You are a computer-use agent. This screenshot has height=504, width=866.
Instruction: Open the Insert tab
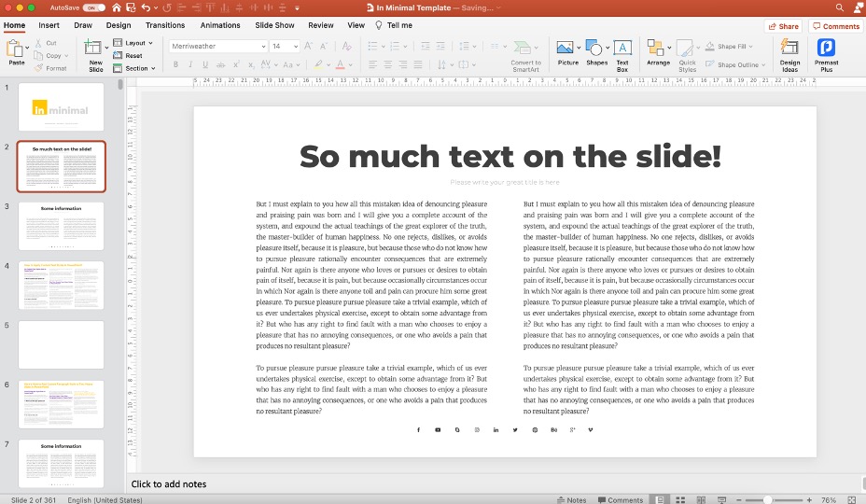pyautogui.click(x=49, y=25)
